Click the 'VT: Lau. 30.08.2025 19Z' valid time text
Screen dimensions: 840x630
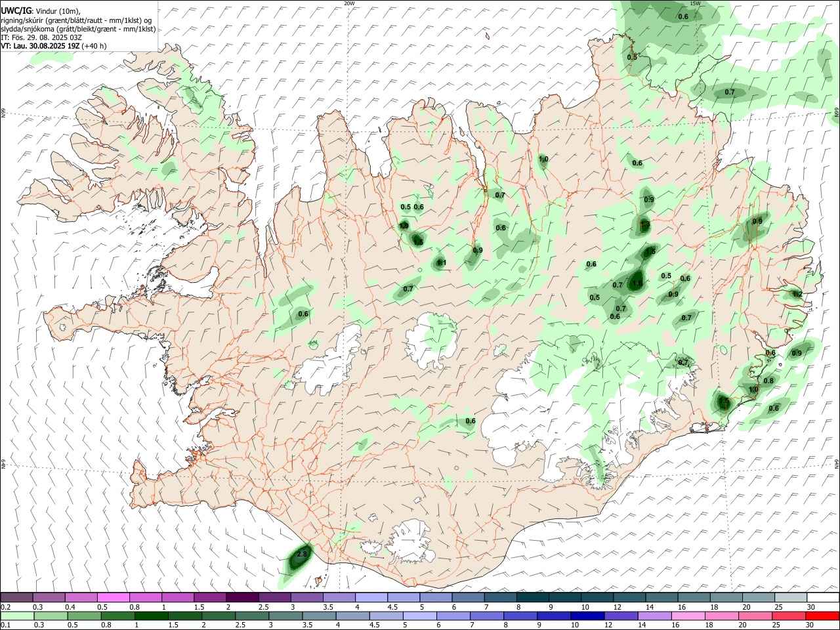coord(40,46)
